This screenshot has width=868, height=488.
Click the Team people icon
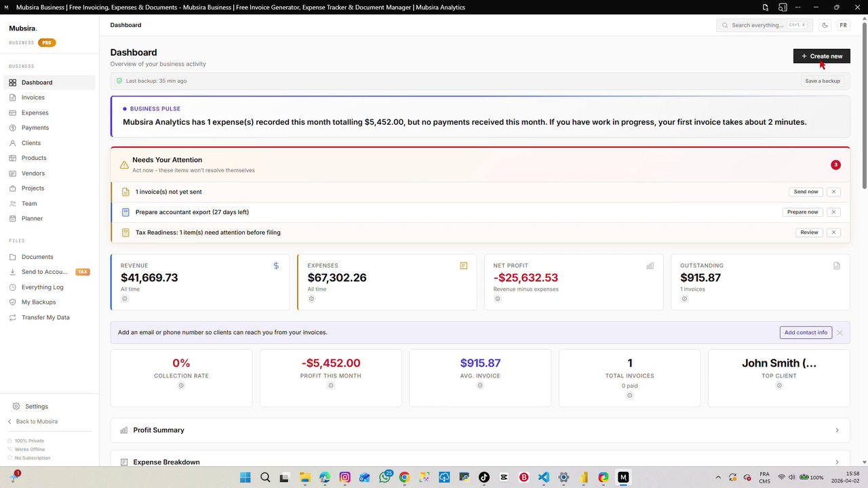click(13, 203)
